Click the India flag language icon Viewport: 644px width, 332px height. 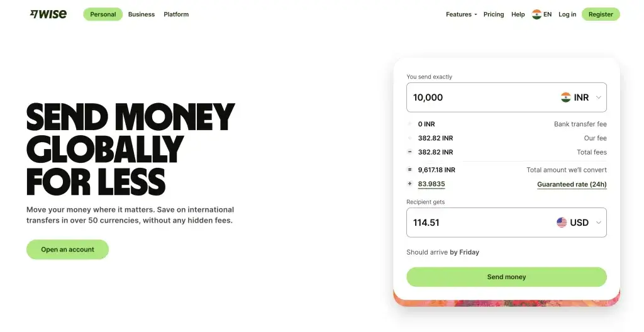536,14
